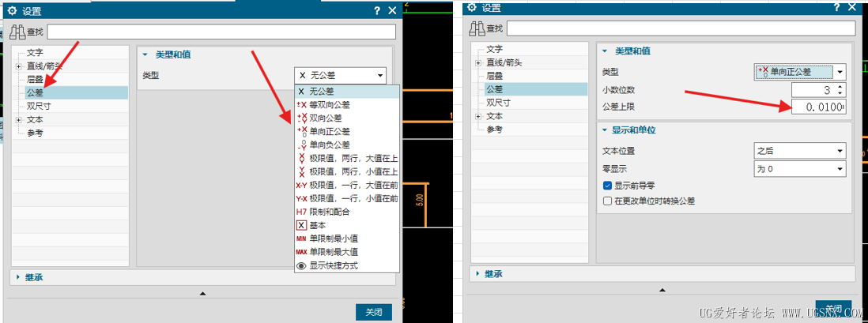
Task: Click the 公差上限 input field
Action: [x=818, y=107]
